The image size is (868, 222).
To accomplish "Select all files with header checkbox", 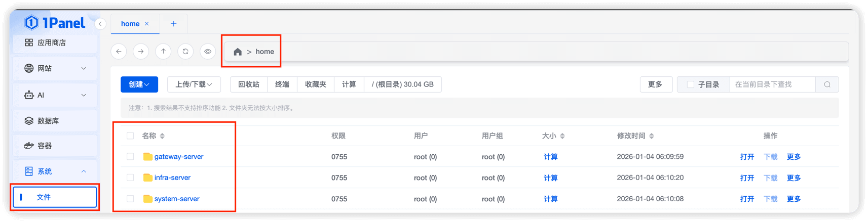I will point(130,136).
